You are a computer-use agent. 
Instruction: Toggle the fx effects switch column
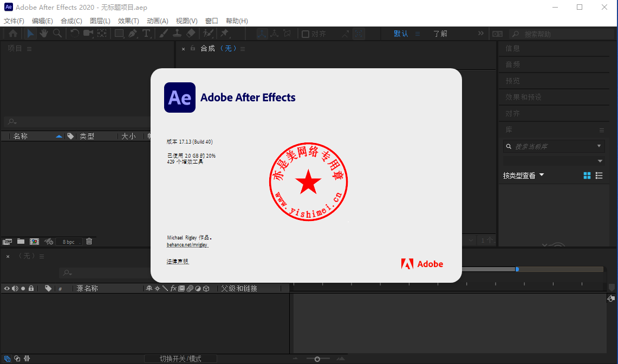pyautogui.click(x=173, y=288)
